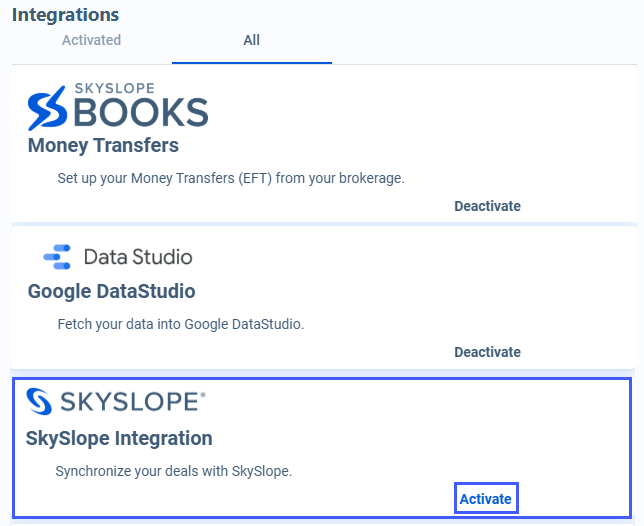Image resolution: width=644 pixels, height=526 pixels.
Task: Deactivate the Money Transfers integration
Action: pos(487,206)
